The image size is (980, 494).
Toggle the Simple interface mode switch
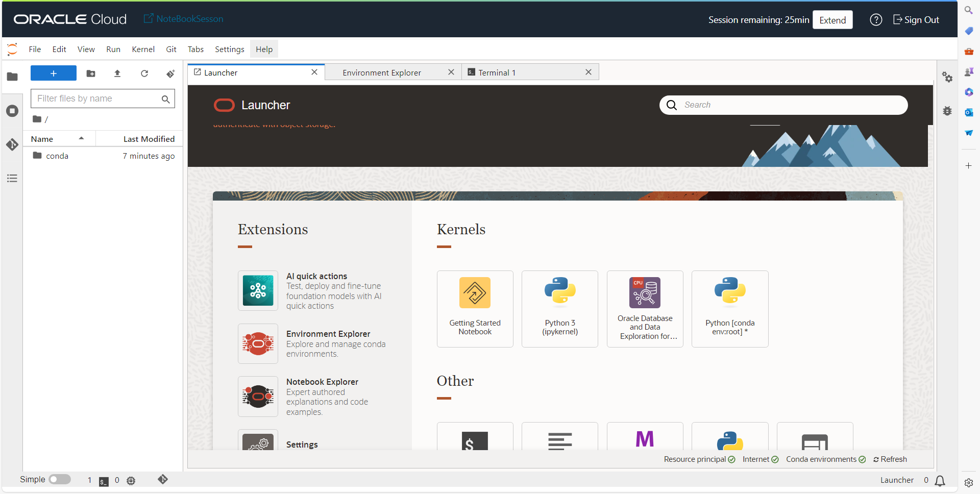(60, 479)
